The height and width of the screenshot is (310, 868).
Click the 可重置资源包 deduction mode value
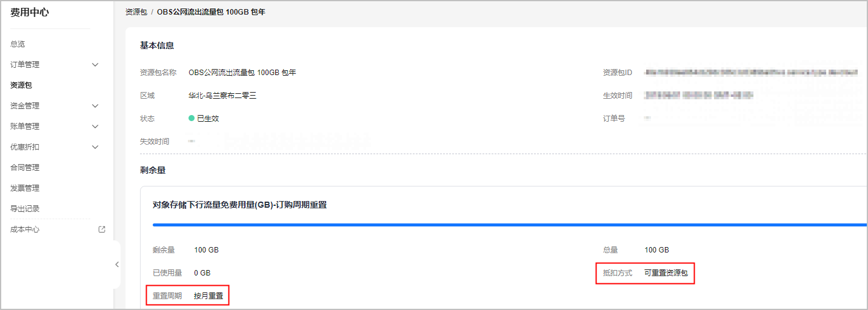coord(666,273)
